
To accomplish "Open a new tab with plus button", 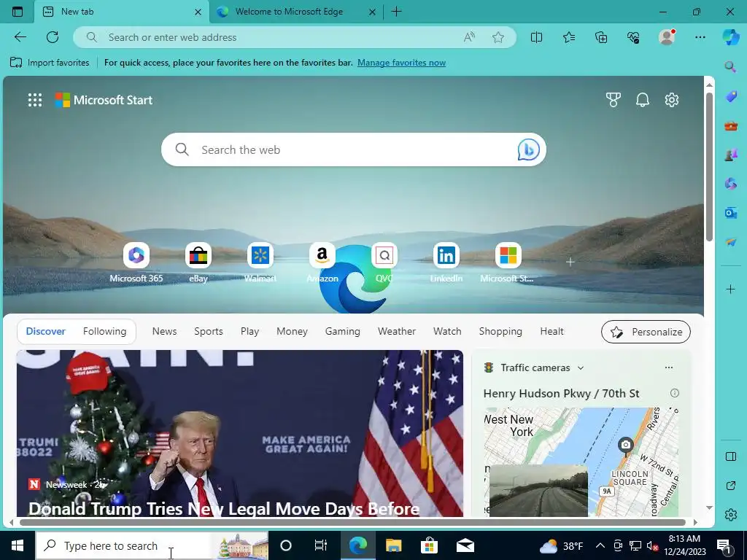I will [396, 12].
